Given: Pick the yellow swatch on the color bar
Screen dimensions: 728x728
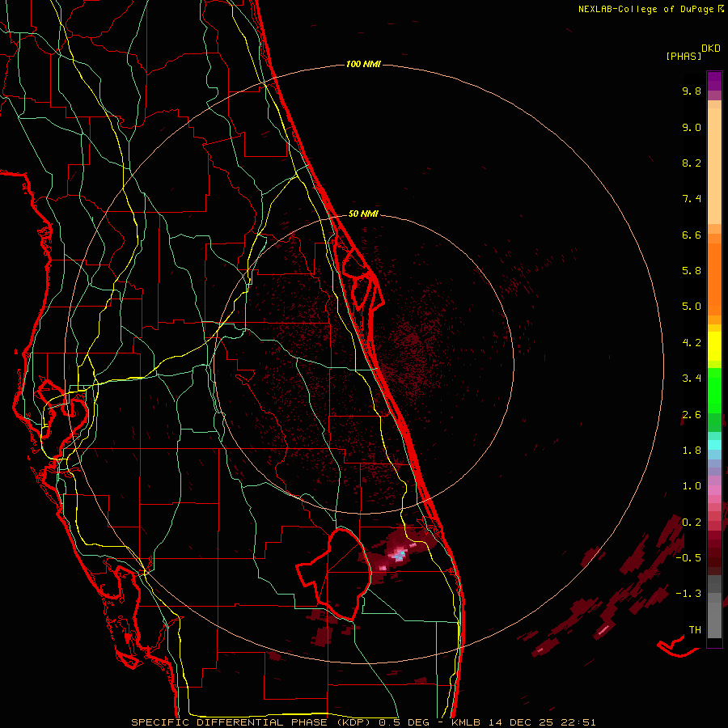Looking at the screenshot, I should pyautogui.click(x=714, y=346).
